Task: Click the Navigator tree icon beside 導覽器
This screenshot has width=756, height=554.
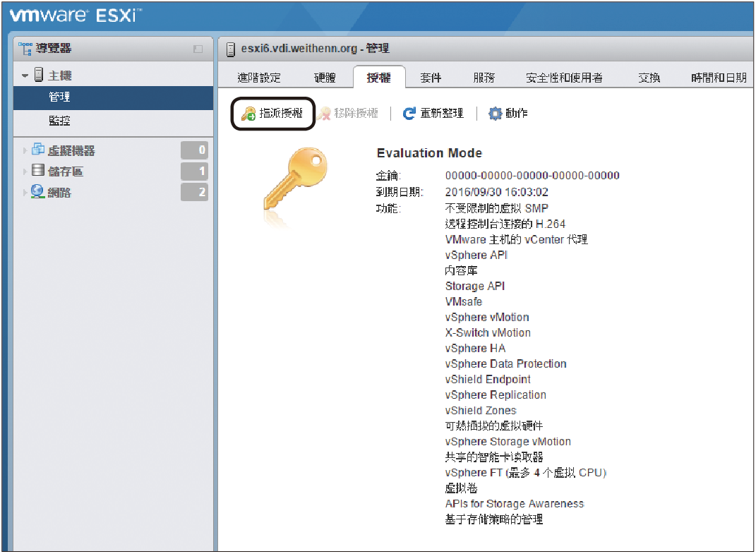Action: point(25,48)
